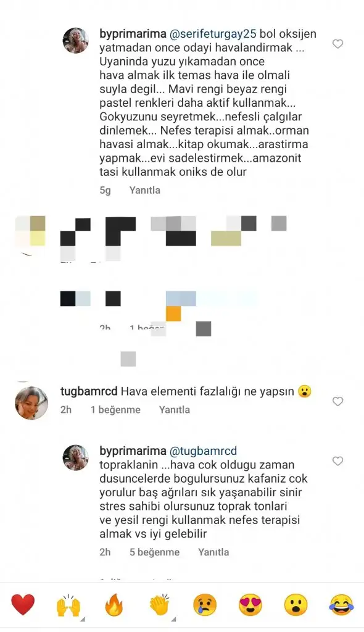This screenshot has width=364, height=632.
Task: Tap the red heart emoji reaction
Action: click(x=23, y=605)
